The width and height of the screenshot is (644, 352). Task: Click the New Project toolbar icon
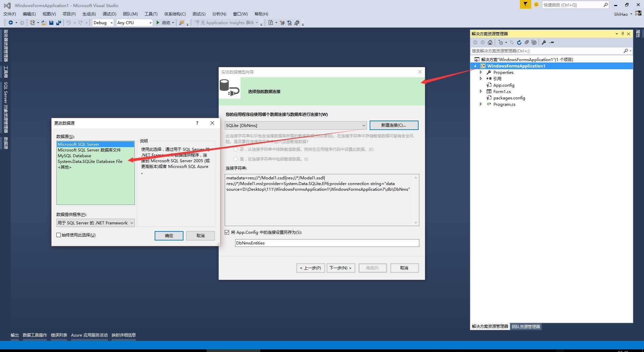32,23
